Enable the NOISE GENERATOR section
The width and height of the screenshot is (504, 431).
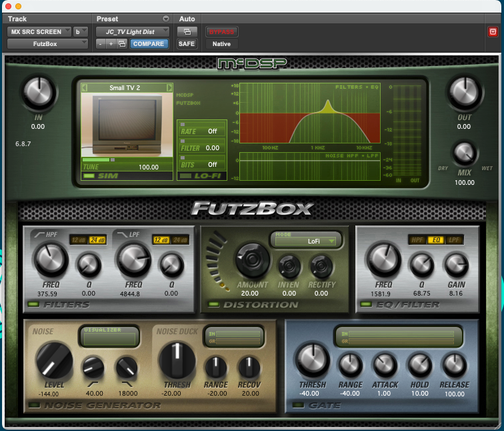pyautogui.click(x=35, y=405)
